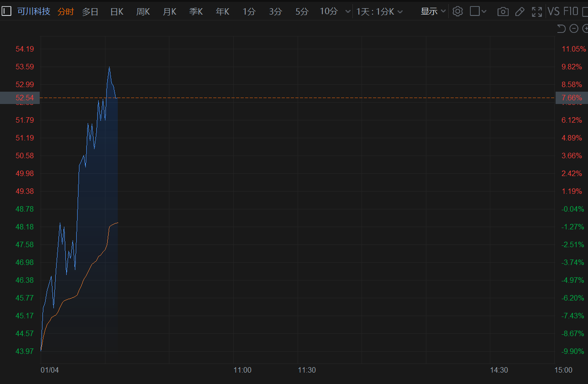Click the 14:30 time axis label
This screenshot has width=588, height=384.
coord(499,370)
